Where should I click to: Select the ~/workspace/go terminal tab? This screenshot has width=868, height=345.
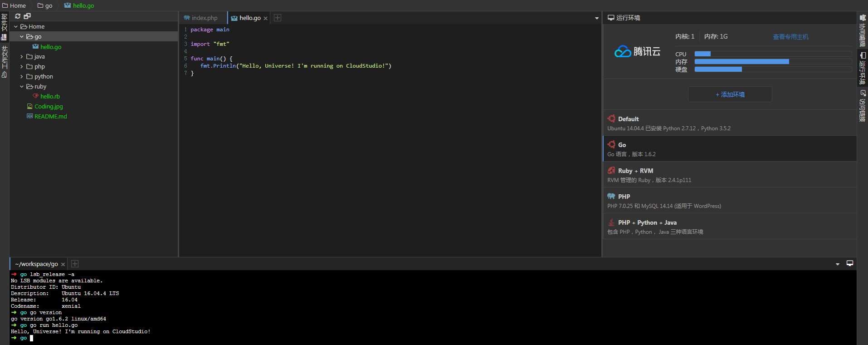tap(36, 264)
